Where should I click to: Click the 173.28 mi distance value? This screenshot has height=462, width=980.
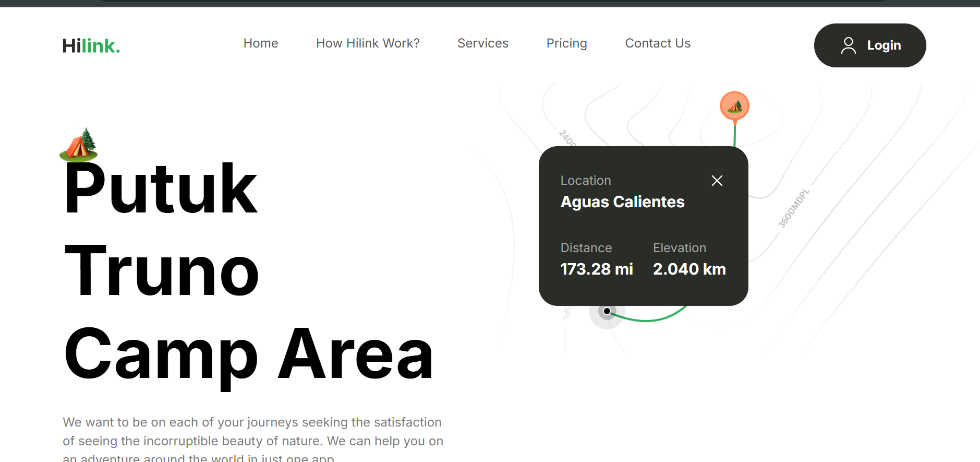(x=597, y=269)
